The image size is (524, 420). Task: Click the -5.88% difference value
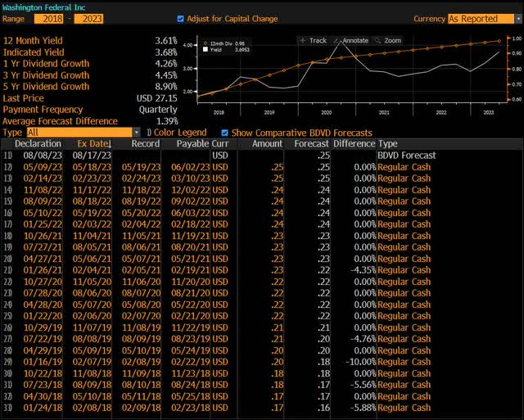(x=364, y=408)
